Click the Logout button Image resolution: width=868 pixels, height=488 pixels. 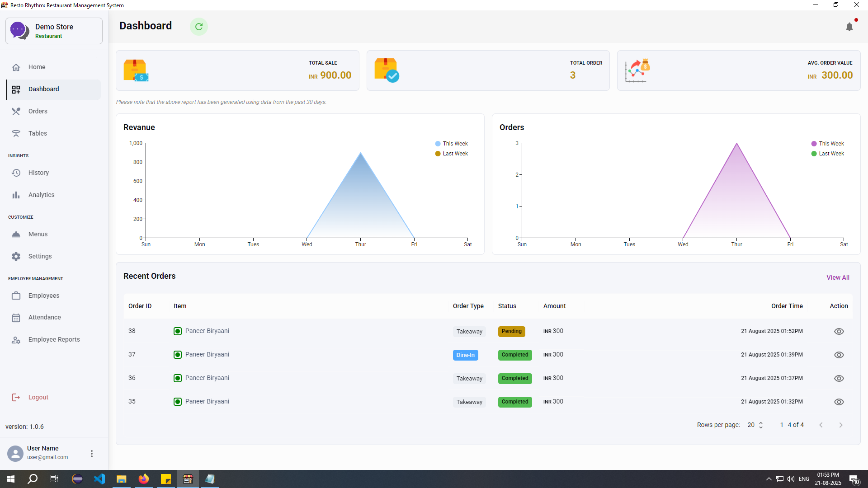pos(38,397)
